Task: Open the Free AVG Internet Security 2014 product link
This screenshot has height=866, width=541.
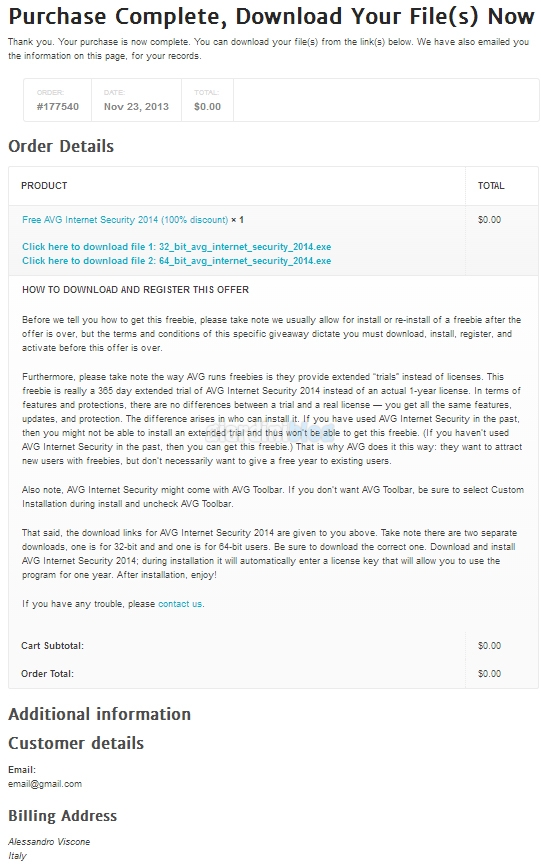Action: (125, 220)
